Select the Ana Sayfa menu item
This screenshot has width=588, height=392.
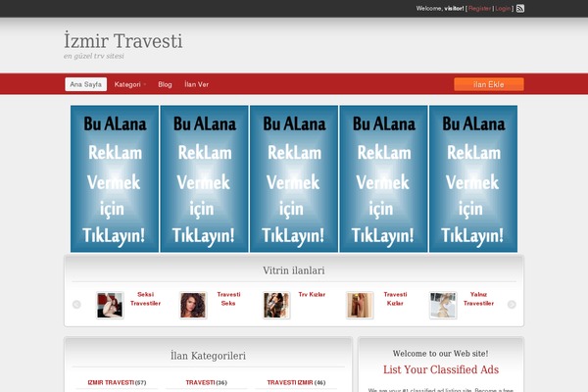click(x=86, y=84)
